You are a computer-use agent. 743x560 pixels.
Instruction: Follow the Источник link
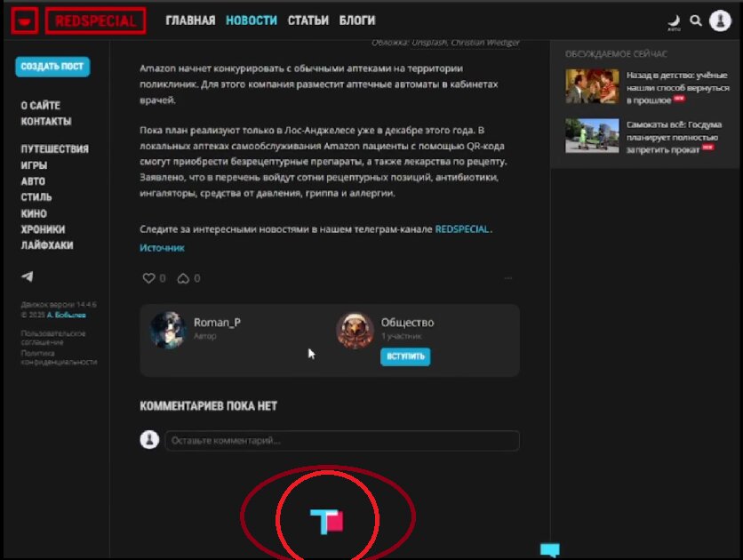pyautogui.click(x=162, y=248)
